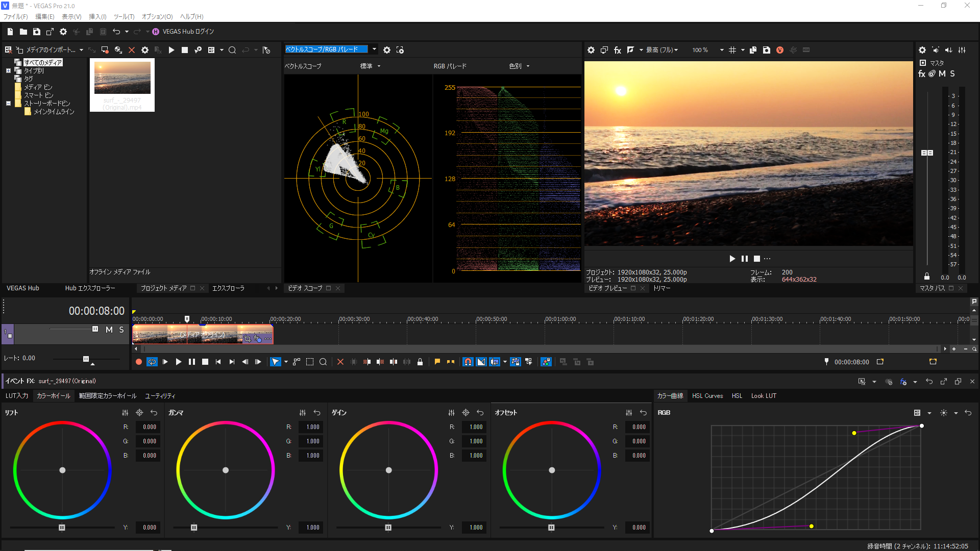
Task: Reset the Gain color wheel
Action: click(x=480, y=413)
